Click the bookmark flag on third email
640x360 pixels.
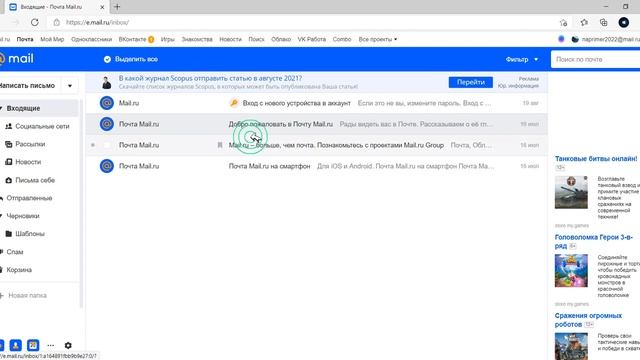[220, 145]
